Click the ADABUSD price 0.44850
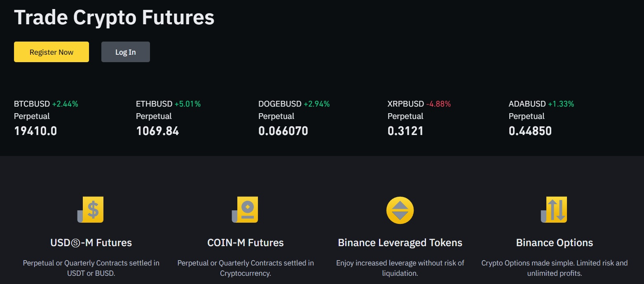The image size is (644, 284). click(530, 131)
